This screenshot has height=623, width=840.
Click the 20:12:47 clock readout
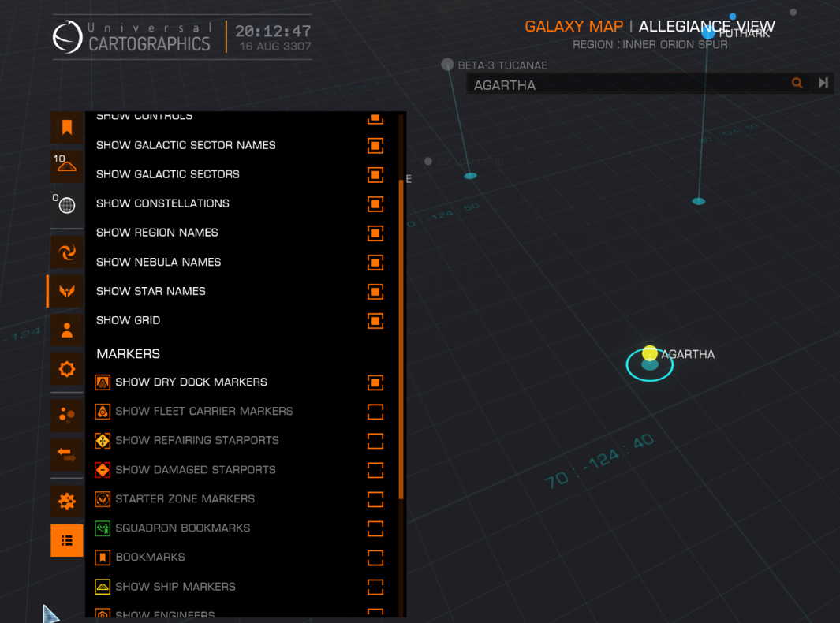click(273, 31)
